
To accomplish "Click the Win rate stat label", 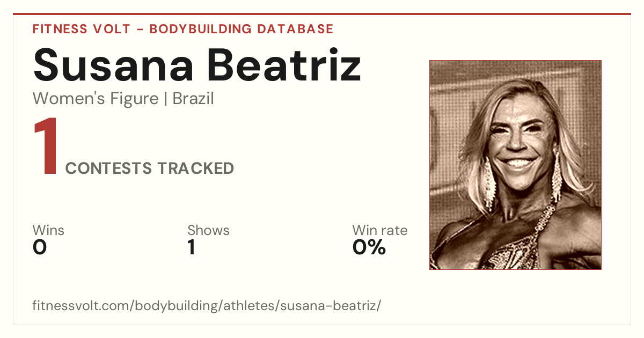I will click(x=380, y=231).
